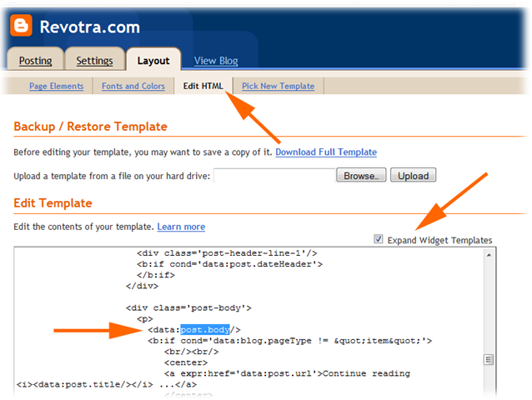The width and height of the screenshot is (532, 400).
Task: Open the Learn more link
Action: click(181, 227)
